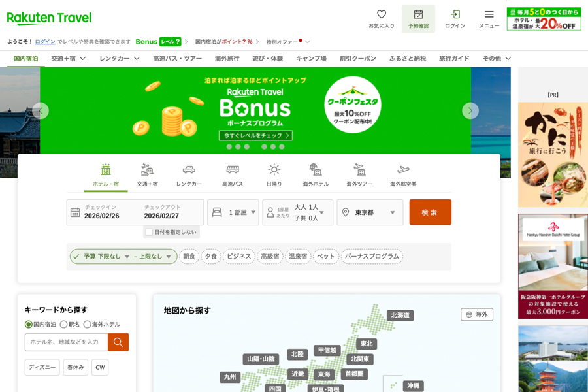This screenshot has height=392, width=588.
Task: Open the 1部屋 room count dropdown
Action: [233, 212]
